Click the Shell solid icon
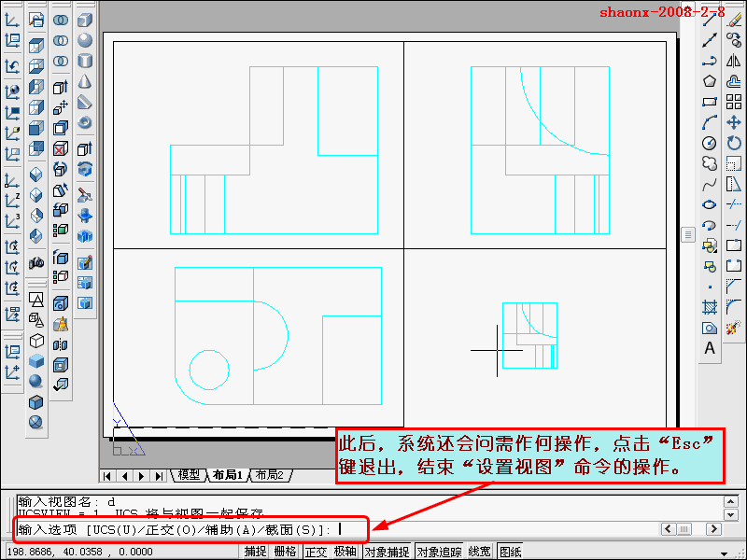The height and width of the screenshot is (560, 747). click(61, 365)
